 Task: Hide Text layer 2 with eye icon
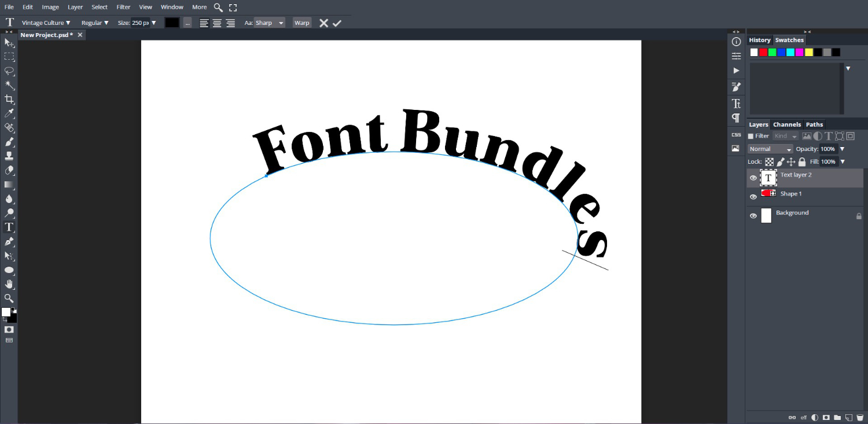click(753, 178)
